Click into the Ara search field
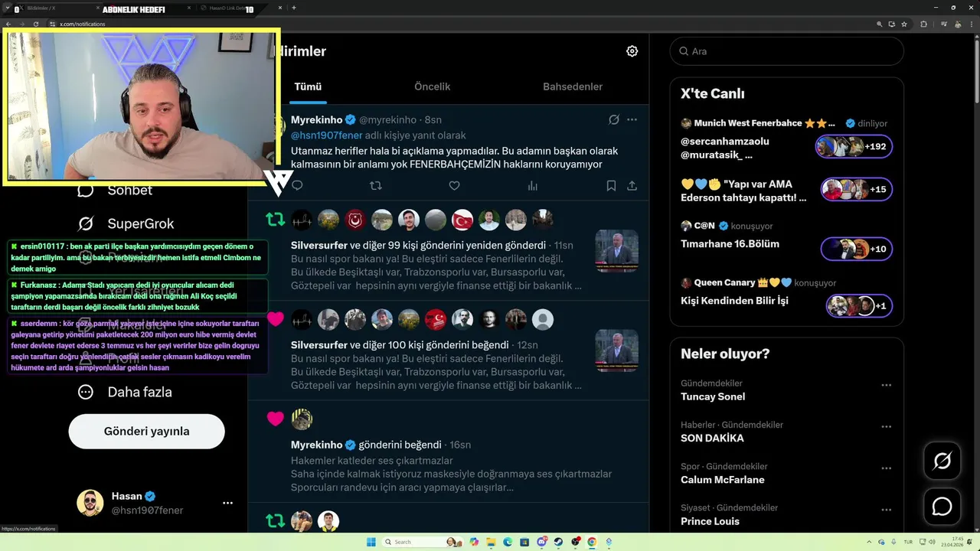The width and height of the screenshot is (980, 551). point(786,51)
